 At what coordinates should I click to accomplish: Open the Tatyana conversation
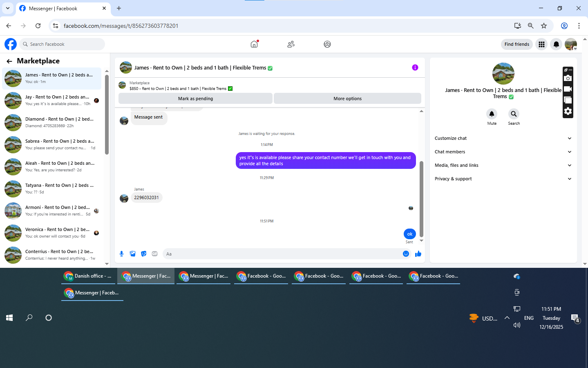52,189
